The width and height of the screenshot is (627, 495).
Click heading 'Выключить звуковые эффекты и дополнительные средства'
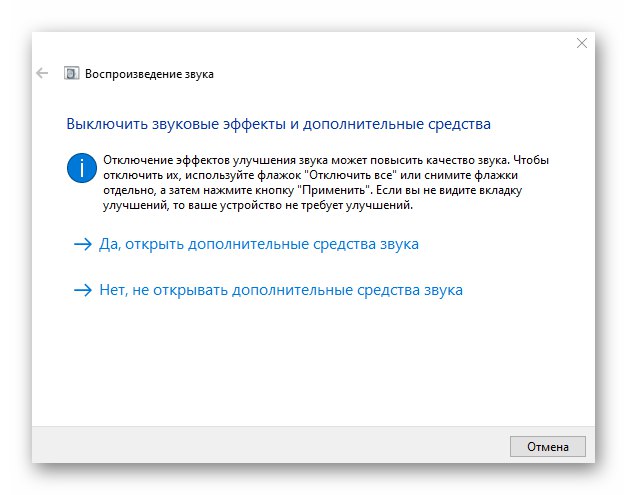278,124
